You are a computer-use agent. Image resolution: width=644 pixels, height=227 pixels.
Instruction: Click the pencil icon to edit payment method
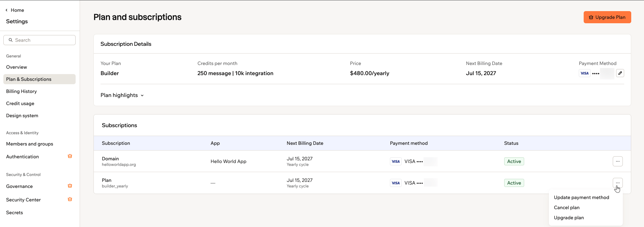point(620,73)
